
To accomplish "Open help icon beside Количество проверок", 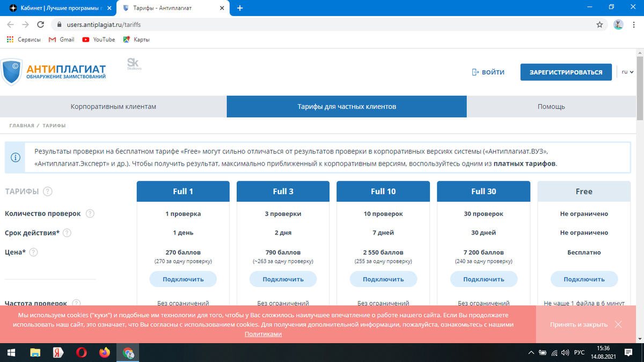I will coord(90,213).
